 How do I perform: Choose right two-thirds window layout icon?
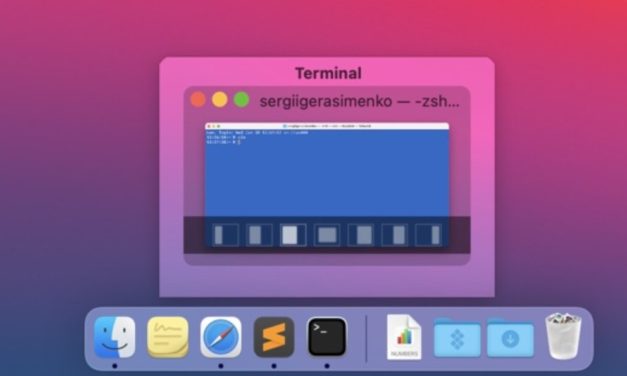pos(361,235)
